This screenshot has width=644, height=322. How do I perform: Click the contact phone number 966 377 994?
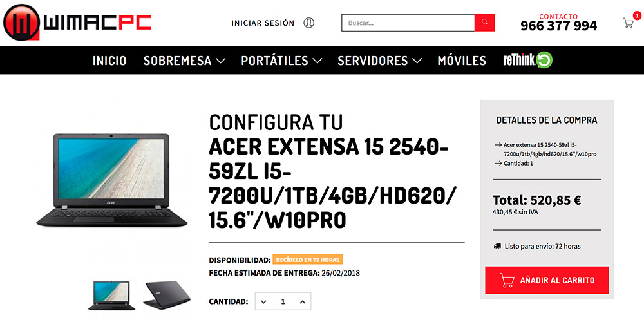(x=558, y=26)
